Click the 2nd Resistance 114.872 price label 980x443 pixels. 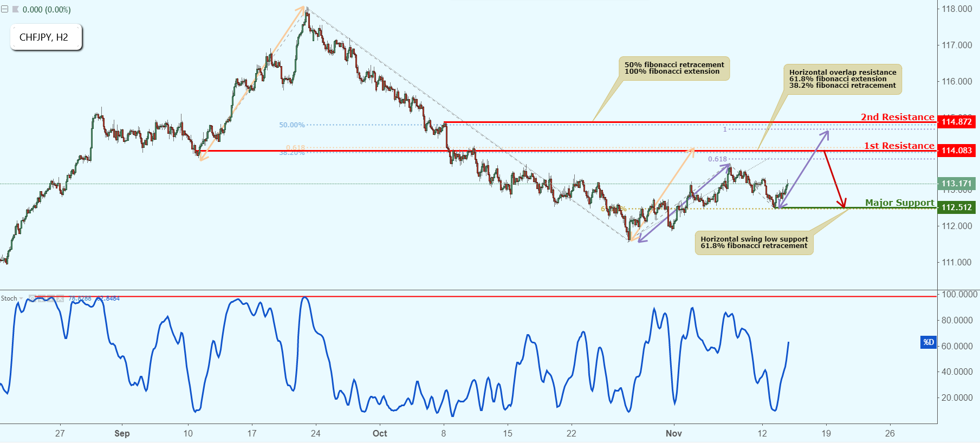tap(956, 122)
